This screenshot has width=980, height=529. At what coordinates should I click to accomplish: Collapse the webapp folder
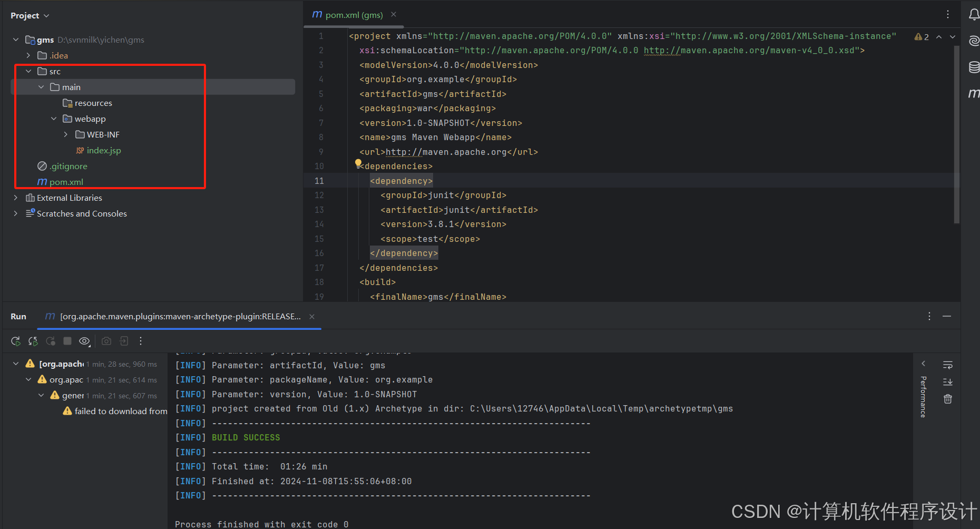54,119
